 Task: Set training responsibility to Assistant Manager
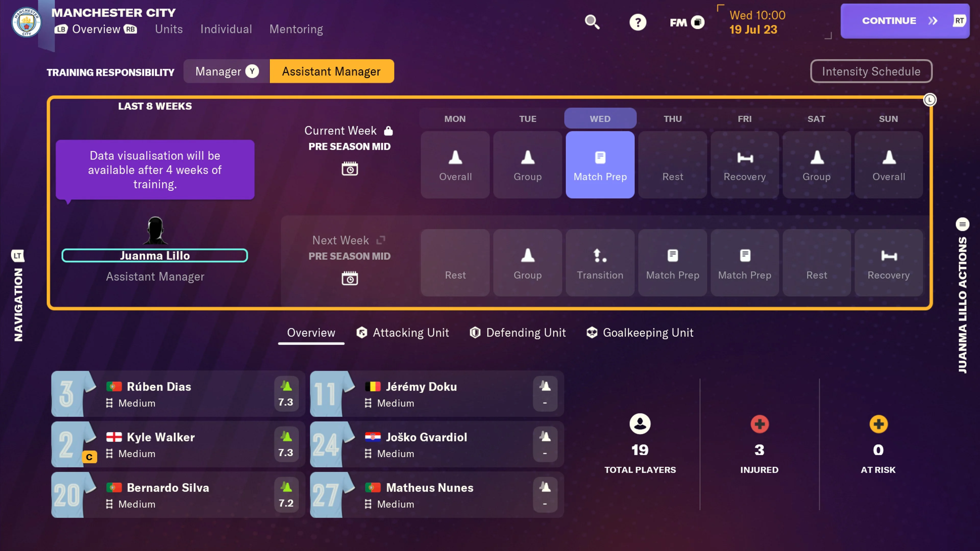tap(331, 71)
